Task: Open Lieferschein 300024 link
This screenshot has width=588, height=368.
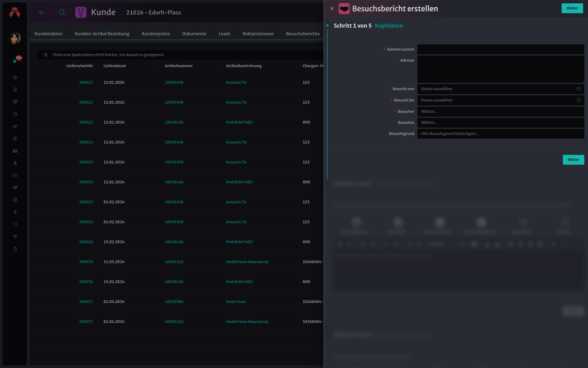Action: click(x=86, y=182)
